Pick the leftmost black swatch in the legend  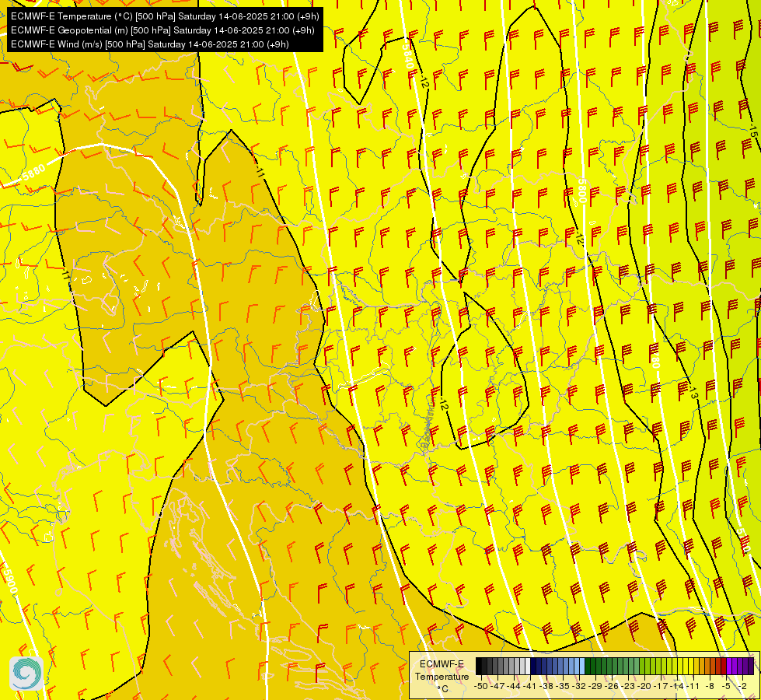(x=479, y=666)
